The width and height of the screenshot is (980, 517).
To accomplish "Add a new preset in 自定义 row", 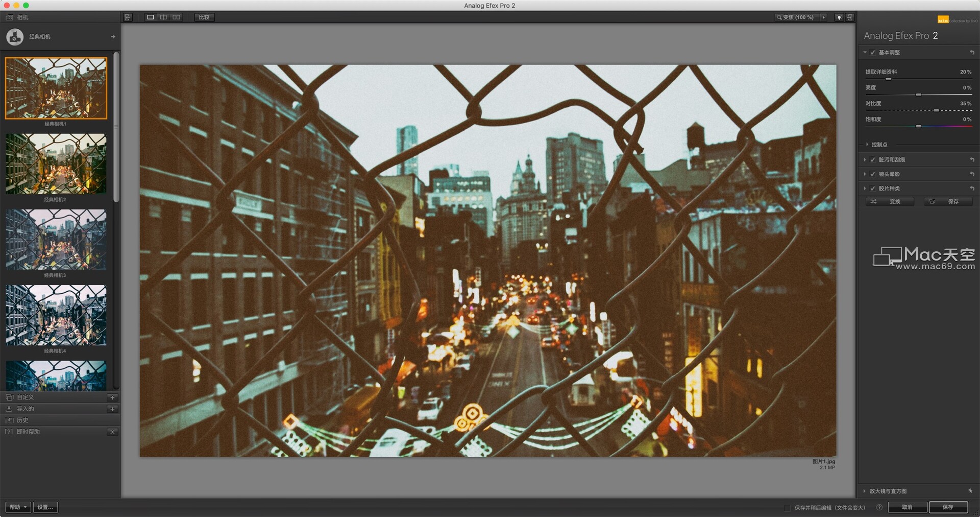I will click(x=113, y=397).
